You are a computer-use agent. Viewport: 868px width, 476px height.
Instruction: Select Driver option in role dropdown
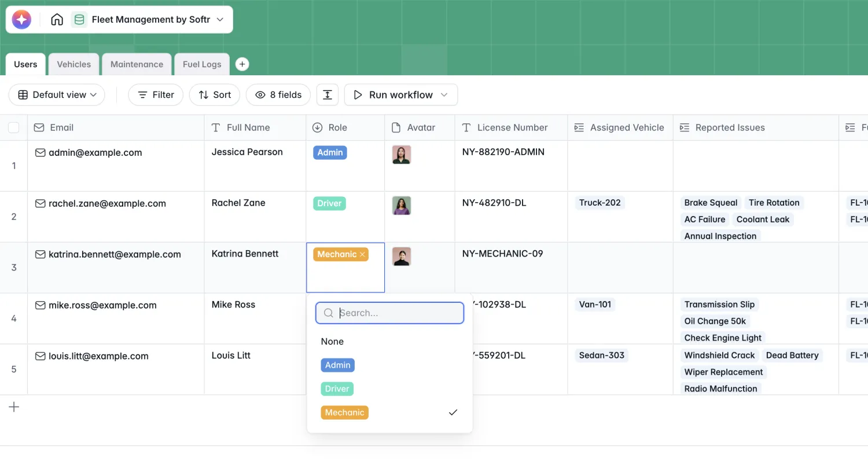coord(337,389)
